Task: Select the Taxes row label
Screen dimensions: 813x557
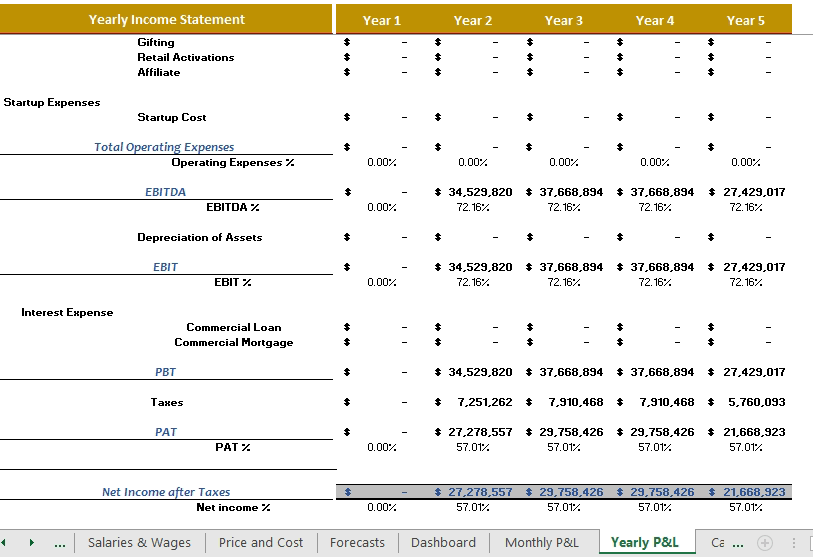Action: 167,402
